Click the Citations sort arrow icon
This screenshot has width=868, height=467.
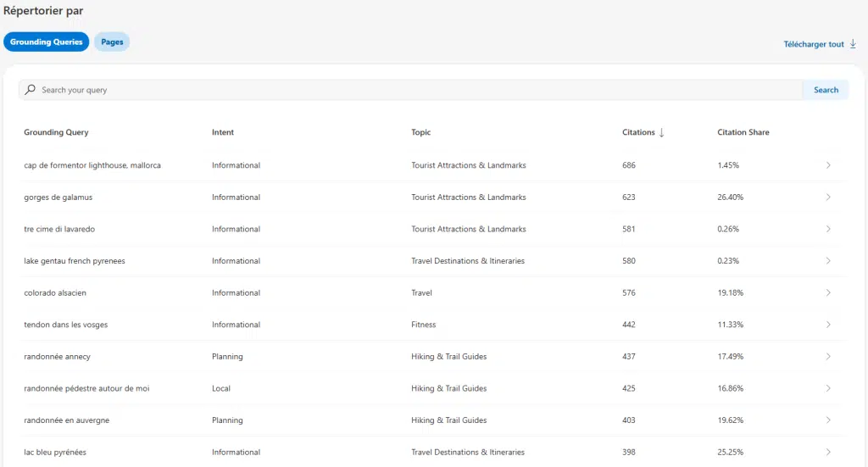[x=661, y=132]
